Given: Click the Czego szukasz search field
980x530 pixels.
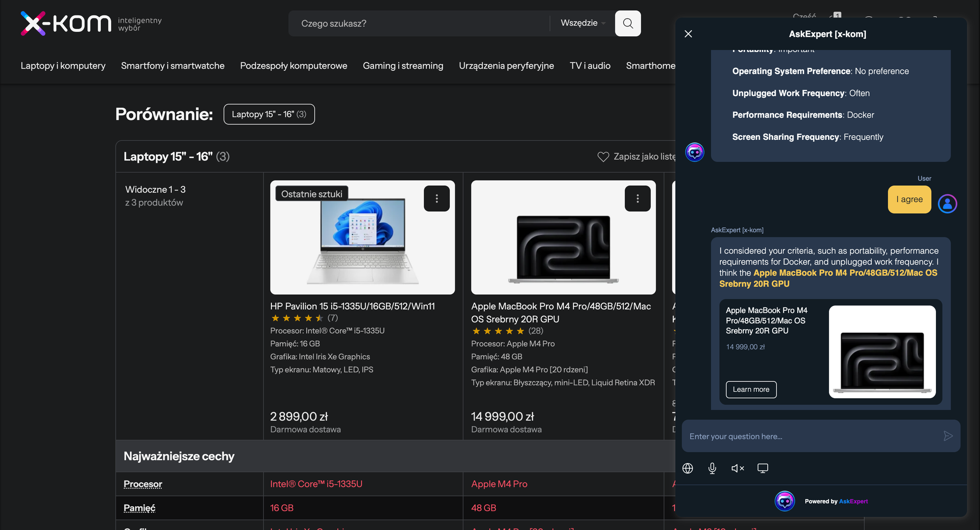Looking at the screenshot, I should (419, 23).
